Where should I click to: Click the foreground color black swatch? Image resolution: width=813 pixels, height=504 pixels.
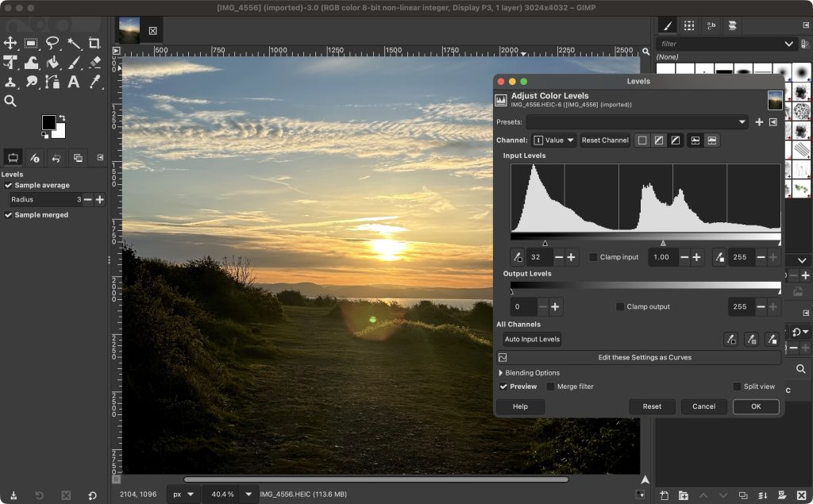tap(48, 122)
